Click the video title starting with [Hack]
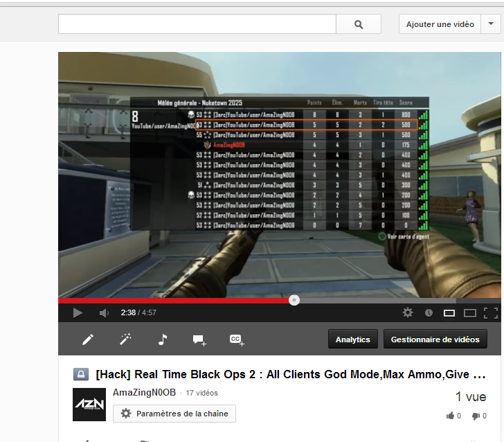Viewport: 504px width, 442px height. (x=291, y=374)
